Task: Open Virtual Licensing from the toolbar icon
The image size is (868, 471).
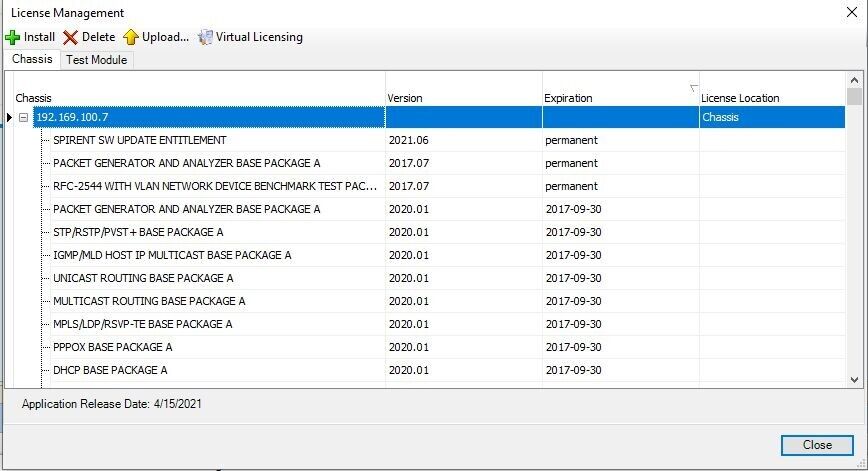Action: coord(205,37)
